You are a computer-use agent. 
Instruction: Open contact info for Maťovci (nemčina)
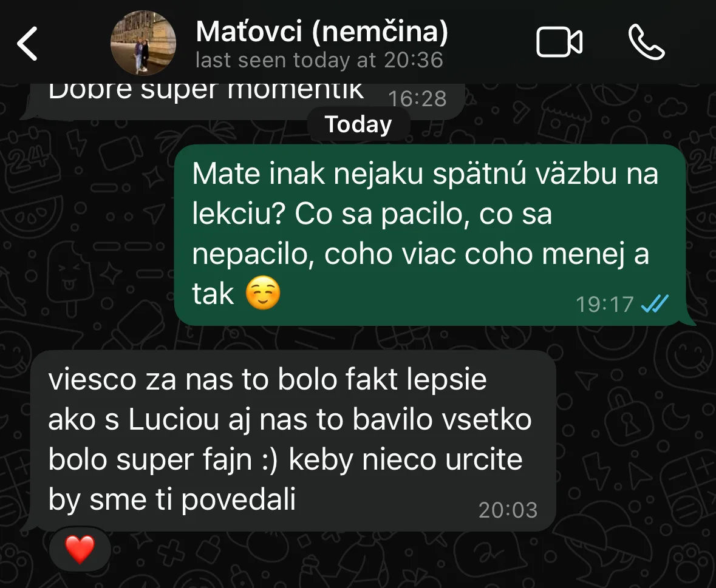(322, 31)
